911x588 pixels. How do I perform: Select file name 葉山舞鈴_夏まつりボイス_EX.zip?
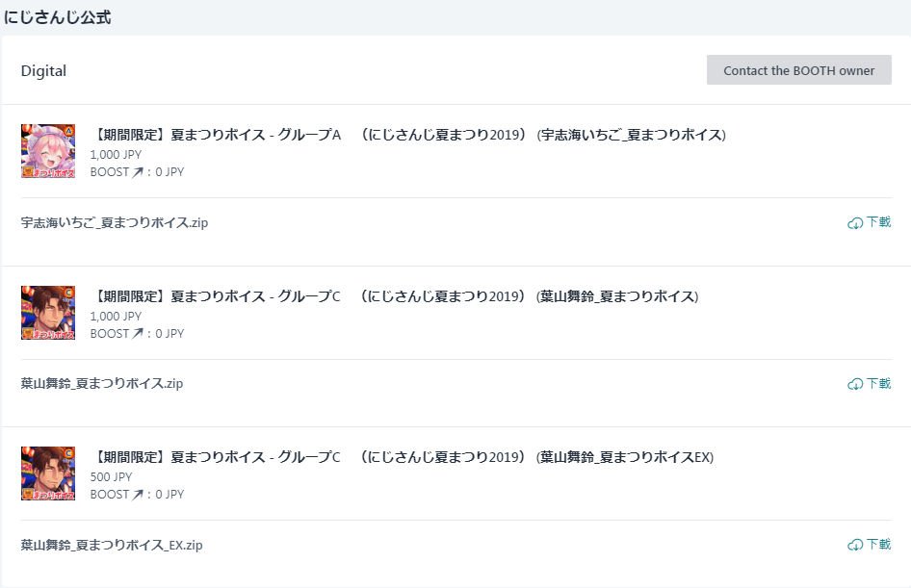pos(112,545)
